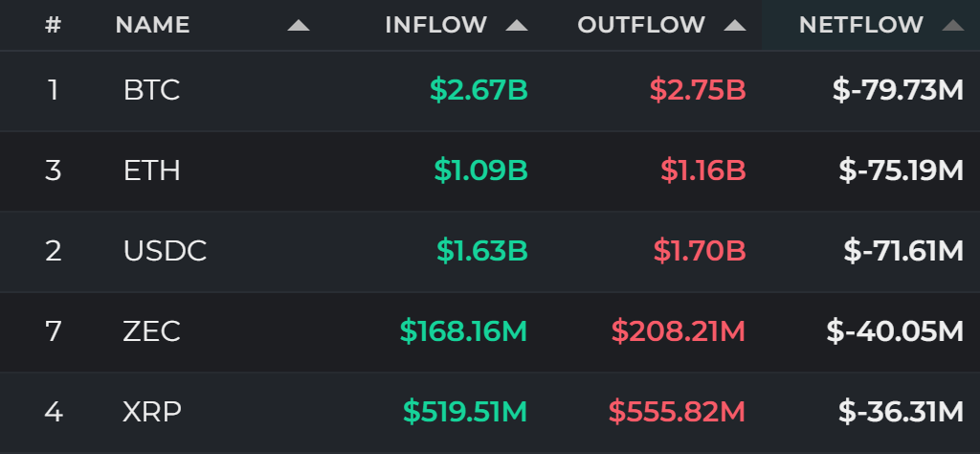Click the INFLOW column header text
This screenshot has height=454, width=980.
point(435,25)
